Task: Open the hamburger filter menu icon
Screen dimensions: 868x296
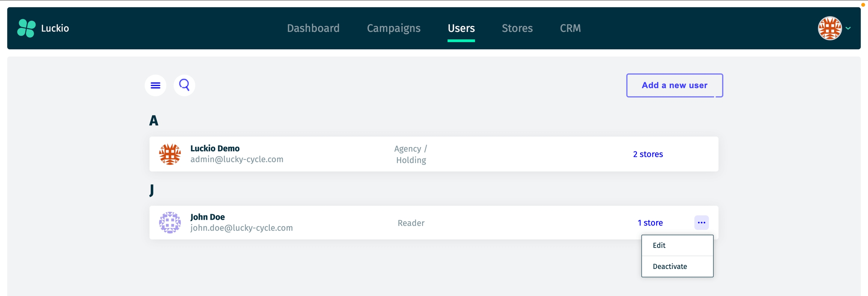Action: (156, 85)
